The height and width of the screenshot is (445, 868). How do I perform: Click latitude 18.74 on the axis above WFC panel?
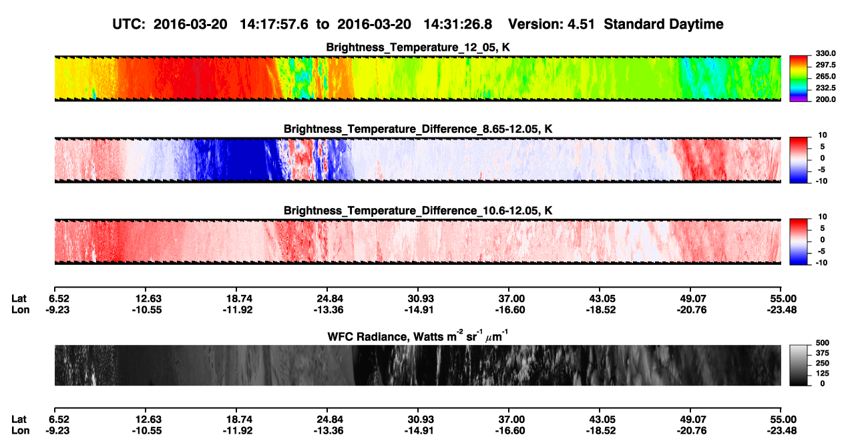[x=239, y=299]
